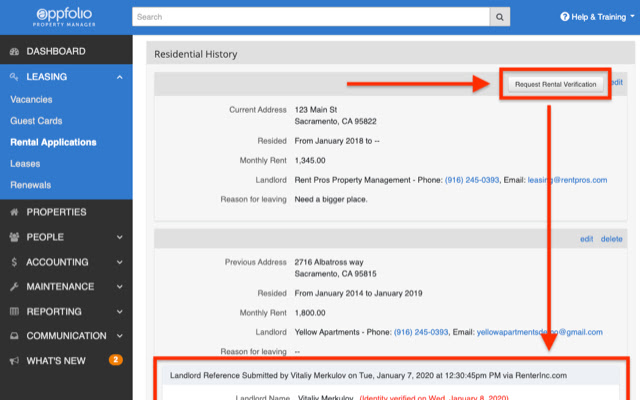Click the orange notification badge showing 2
This screenshot has width=640, height=400.
coord(116,360)
